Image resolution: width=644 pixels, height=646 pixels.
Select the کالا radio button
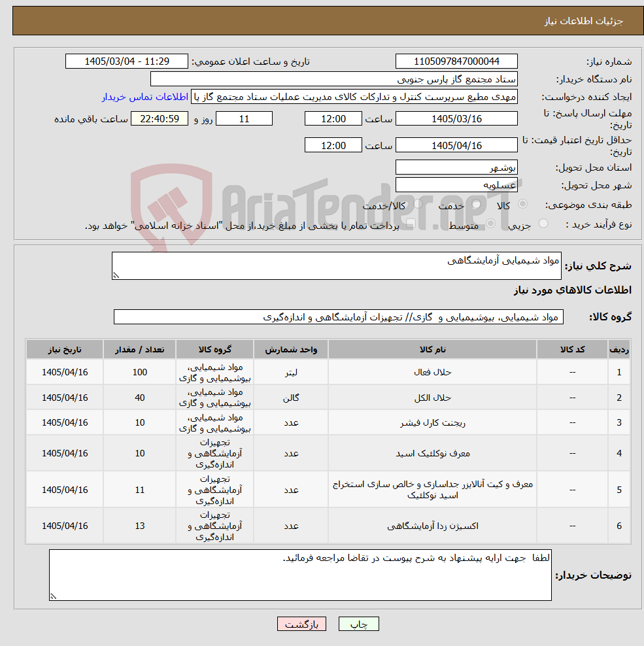pyautogui.click(x=522, y=204)
